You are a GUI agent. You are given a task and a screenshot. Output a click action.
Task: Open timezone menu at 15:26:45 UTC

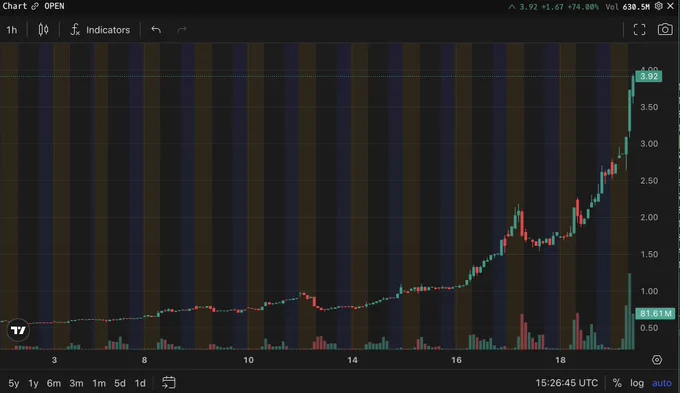coord(566,383)
